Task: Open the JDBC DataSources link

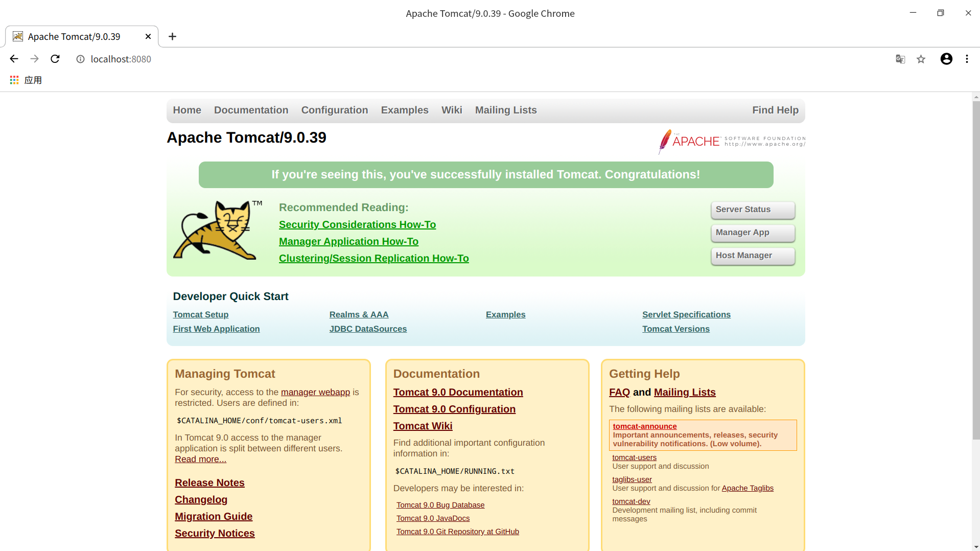Action: pos(368,329)
